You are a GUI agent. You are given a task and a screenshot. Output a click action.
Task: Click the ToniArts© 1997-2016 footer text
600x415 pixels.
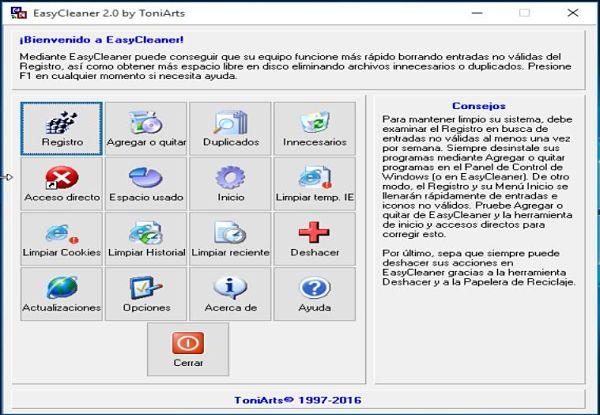(x=298, y=400)
